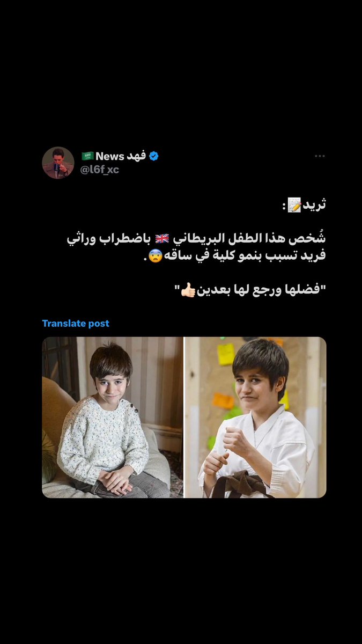Click the blue verified badge icon
This screenshot has height=644, width=362.
[153, 156]
